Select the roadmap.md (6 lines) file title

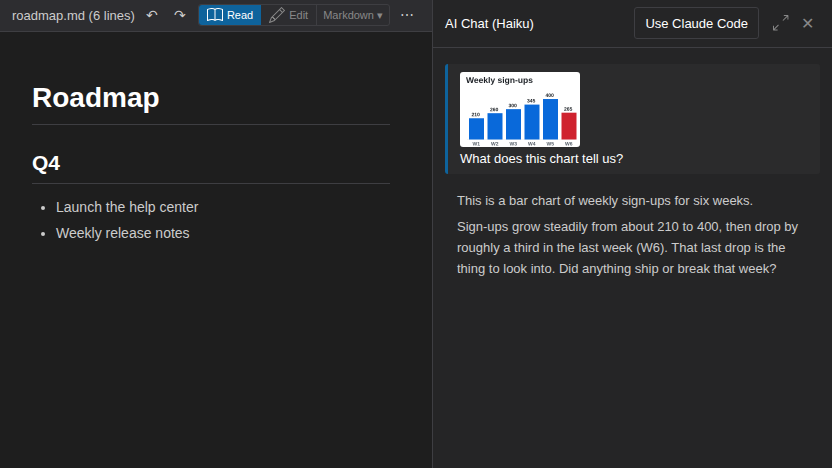[x=73, y=16]
